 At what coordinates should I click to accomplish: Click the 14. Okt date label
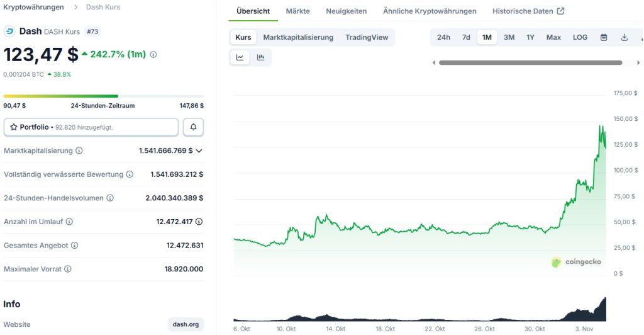335,329
